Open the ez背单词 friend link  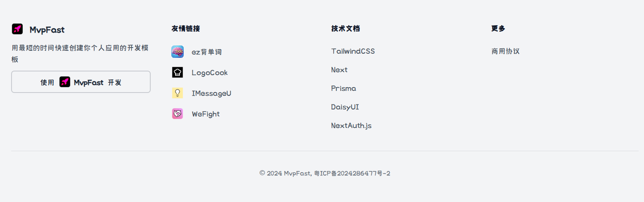pos(207,52)
